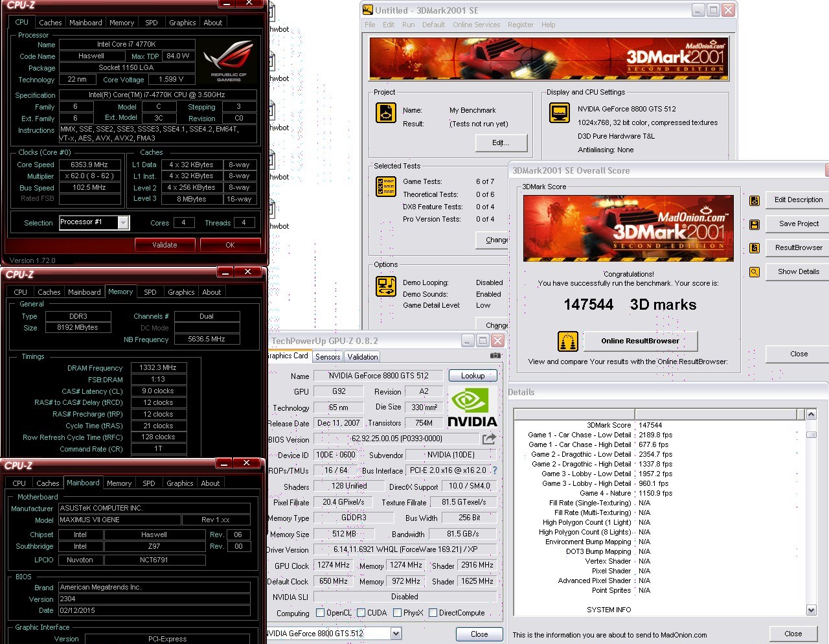Click the DRAM Frequency value 1332.3 MHz
The width and height of the screenshot is (829, 644).
158,367
